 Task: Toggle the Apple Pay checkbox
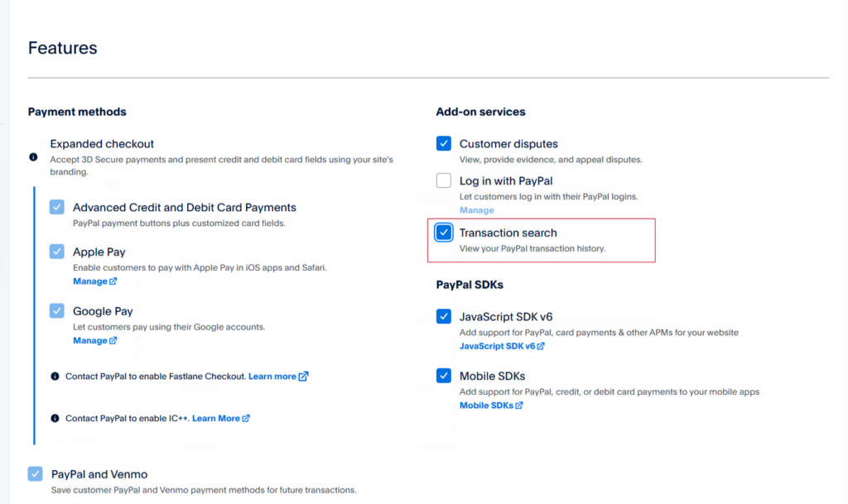[57, 252]
